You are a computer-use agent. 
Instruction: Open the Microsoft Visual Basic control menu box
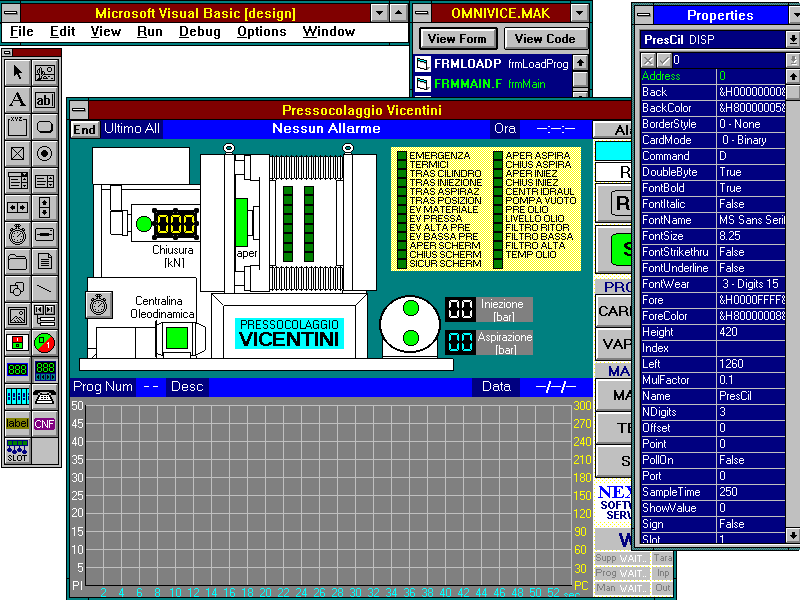pos(11,13)
